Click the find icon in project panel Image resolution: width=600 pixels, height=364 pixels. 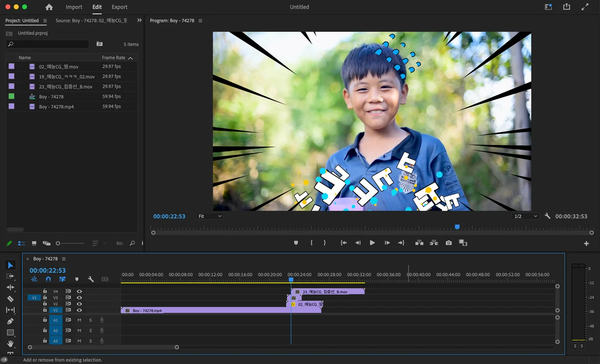click(x=132, y=243)
